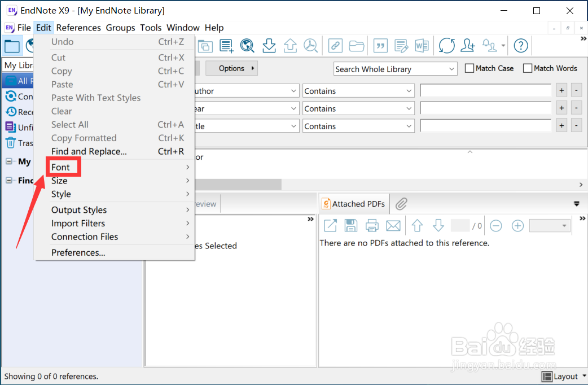
Task: Click the copy windows toolbar icon
Action: click(205, 46)
